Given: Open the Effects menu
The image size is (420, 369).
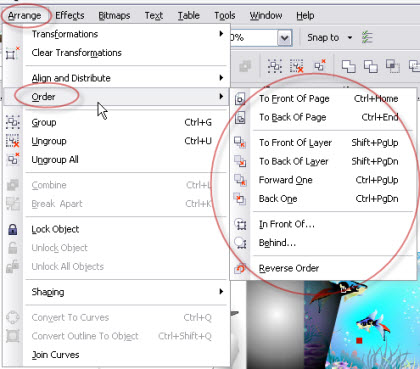Looking at the screenshot, I should click(x=70, y=16).
